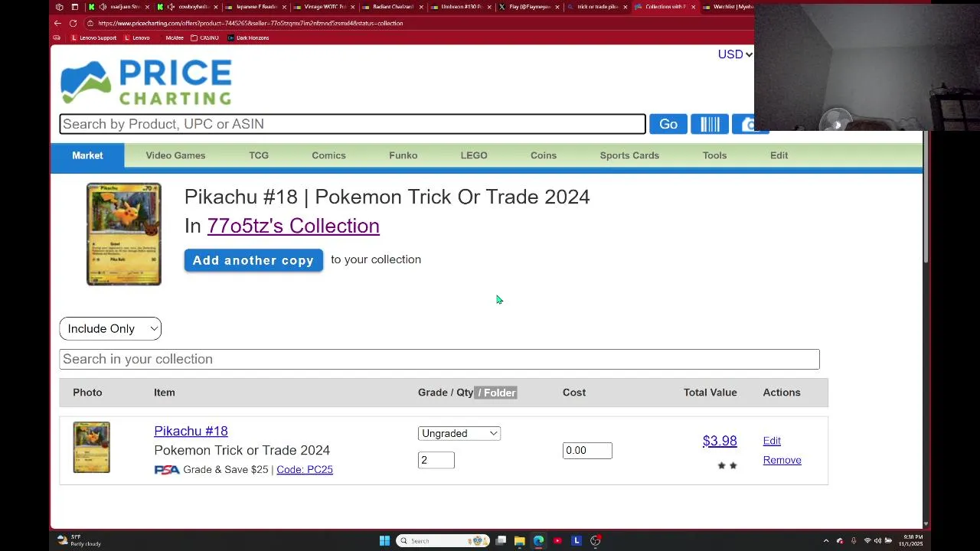The height and width of the screenshot is (551, 980).
Task: Open the weather widget on taskbar
Action: 79,540
